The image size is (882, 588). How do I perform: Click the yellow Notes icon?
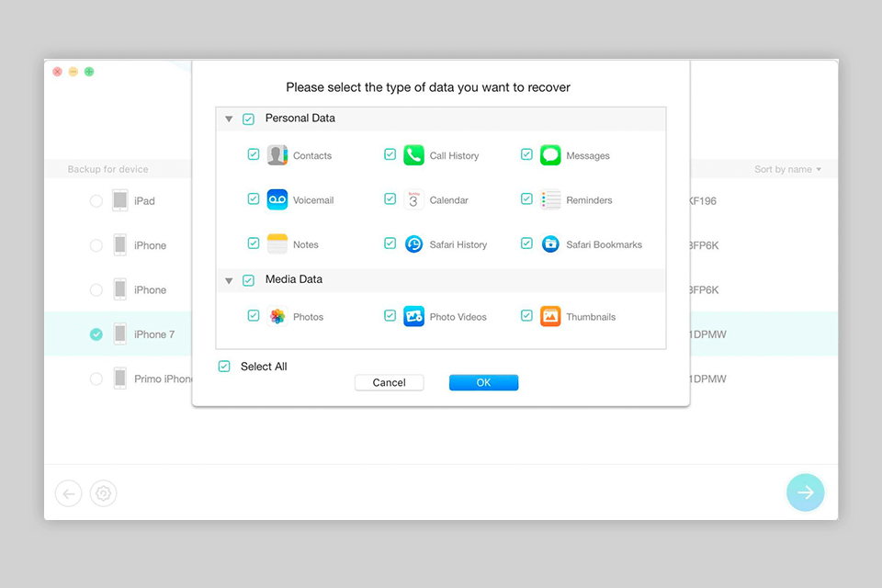[x=277, y=244]
